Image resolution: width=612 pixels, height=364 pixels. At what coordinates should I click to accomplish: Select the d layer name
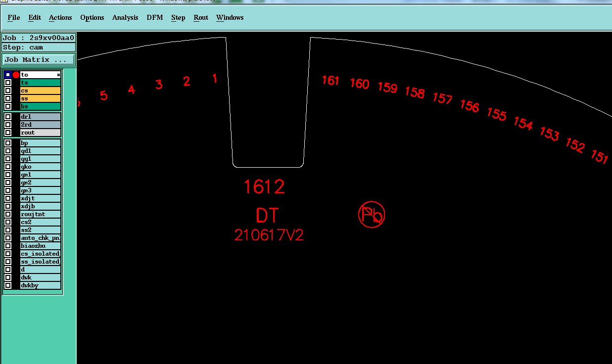coord(40,270)
